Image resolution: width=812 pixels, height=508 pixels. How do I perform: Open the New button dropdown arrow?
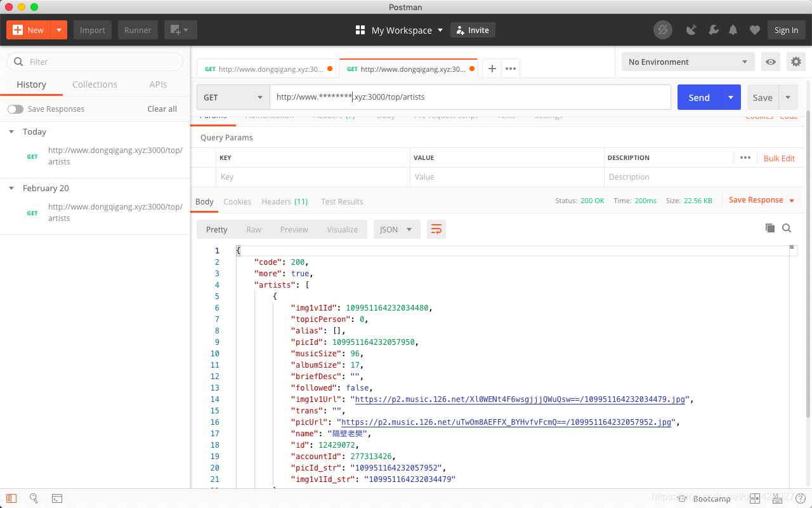pyautogui.click(x=59, y=30)
